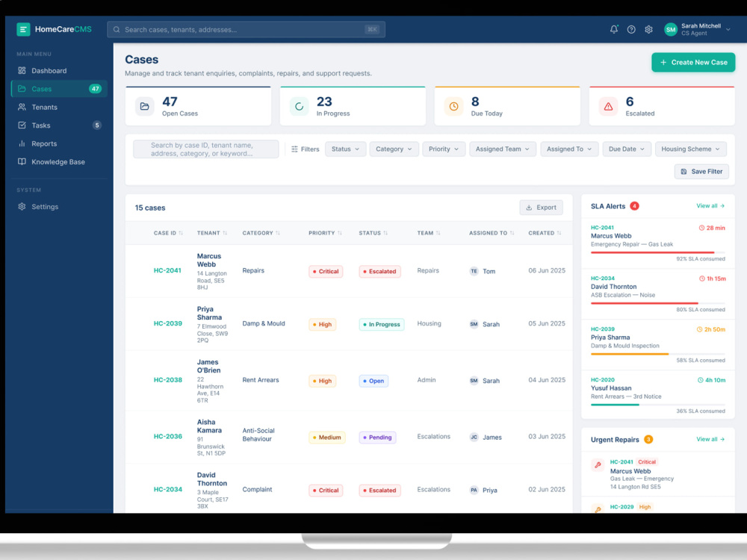Click the Save Filter button

tap(701, 172)
